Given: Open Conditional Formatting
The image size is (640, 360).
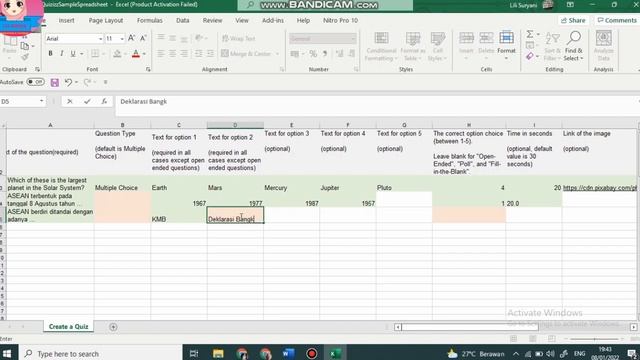Looking at the screenshot, I should [x=381, y=47].
